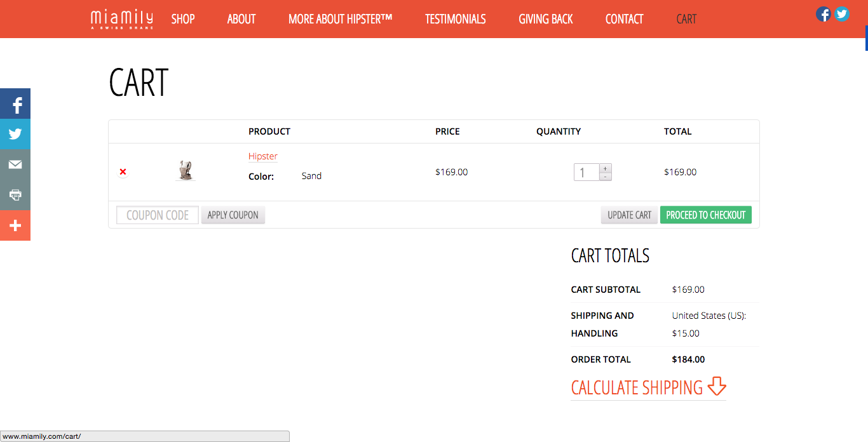The height and width of the screenshot is (442, 868).
Task: Open more sharing options plus icon
Action: pyautogui.click(x=15, y=225)
